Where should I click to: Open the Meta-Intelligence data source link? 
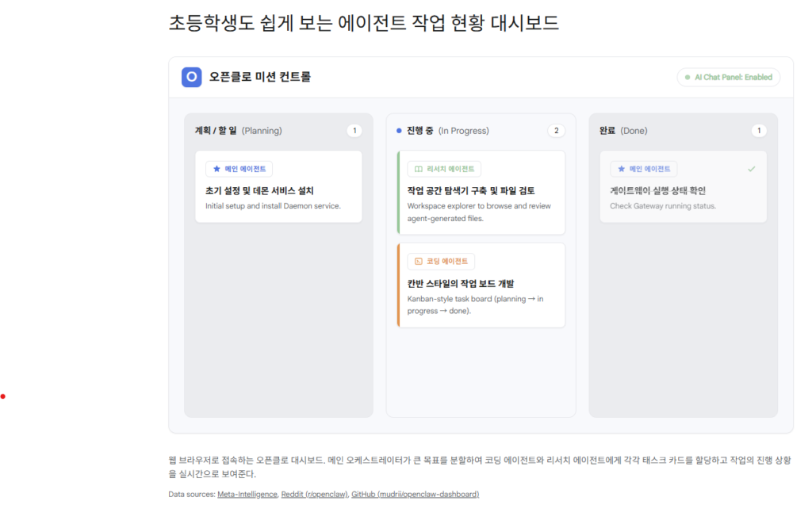(248, 494)
